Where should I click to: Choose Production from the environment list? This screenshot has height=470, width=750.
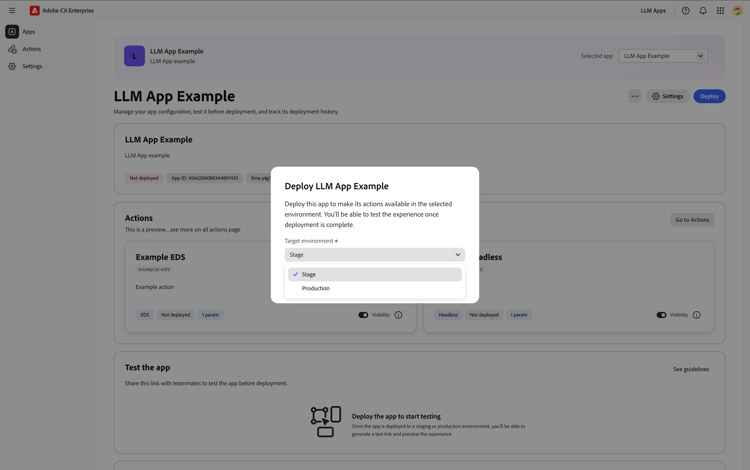tap(375, 288)
